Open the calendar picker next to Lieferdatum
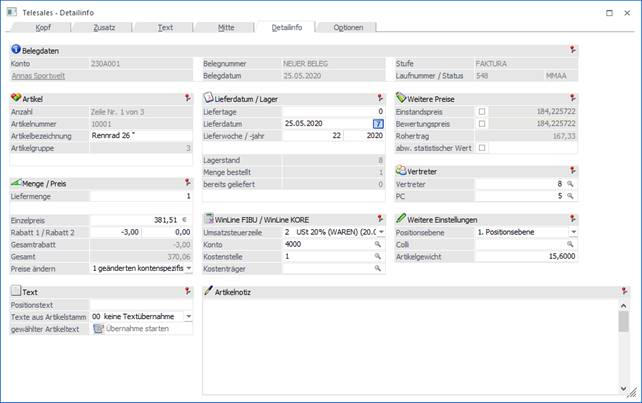The image size is (642, 403). click(x=378, y=124)
